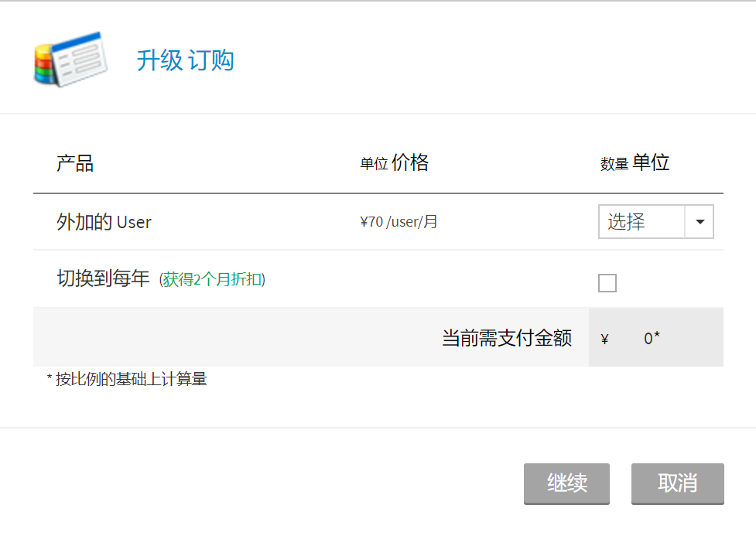
Task: Click the 产品 column header
Action: click(75, 163)
